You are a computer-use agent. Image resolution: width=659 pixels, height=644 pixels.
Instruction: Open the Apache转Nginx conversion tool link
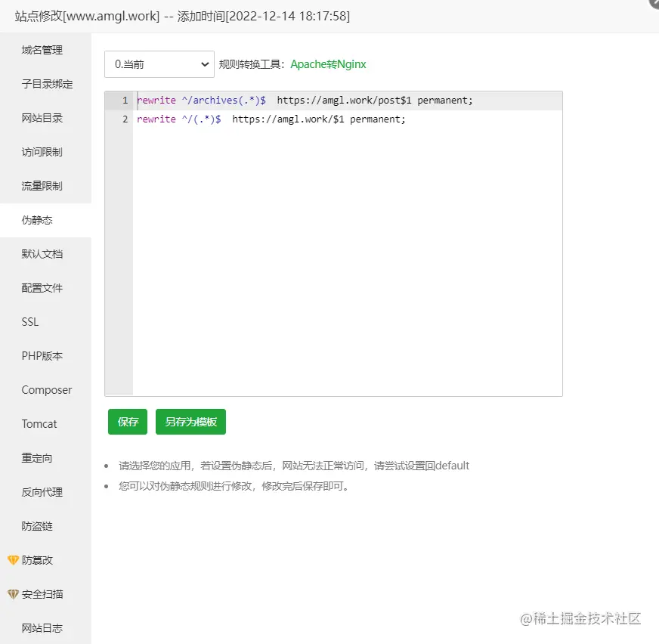click(328, 64)
